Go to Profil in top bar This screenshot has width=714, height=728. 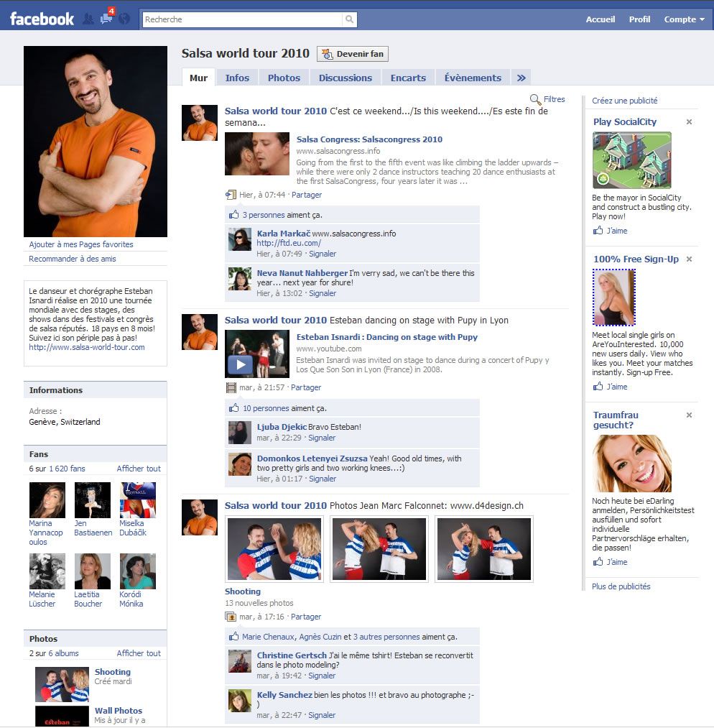[639, 19]
